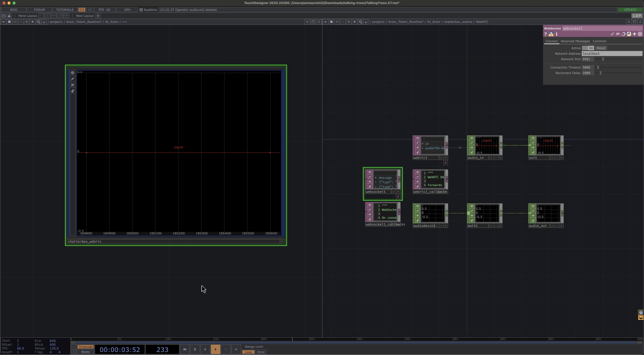
Task: Select Timecode display mode
Action: coord(85,347)
